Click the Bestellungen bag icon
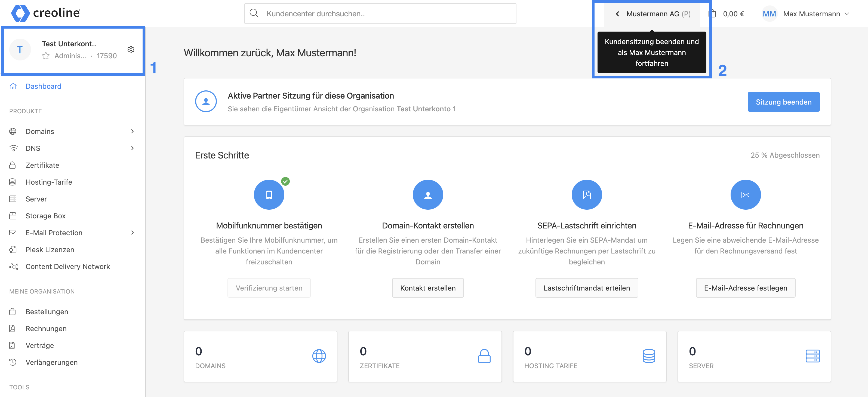The image size is (868, 397). (13, 312)
